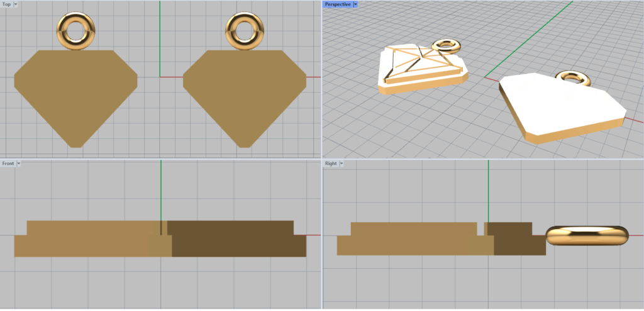Select the dark brown block in Right view
The height and width of the screenshot is (311, 644).
coord(516,239)
